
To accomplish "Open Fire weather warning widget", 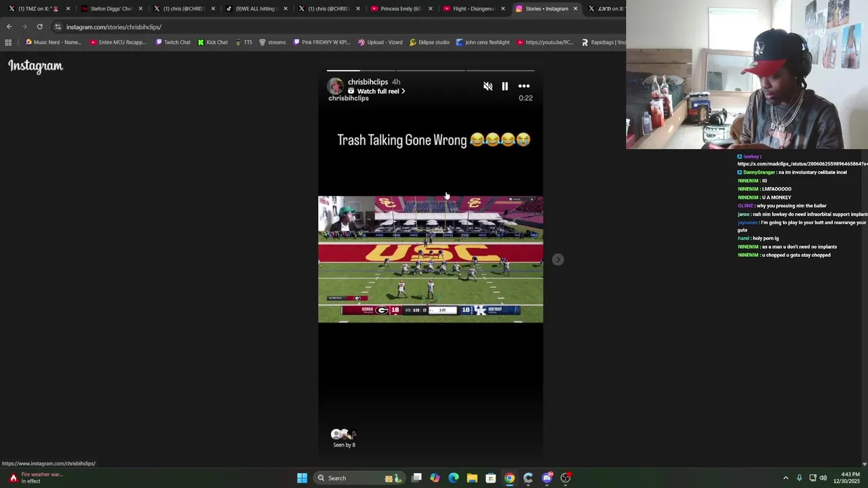I will click(37, 478).
